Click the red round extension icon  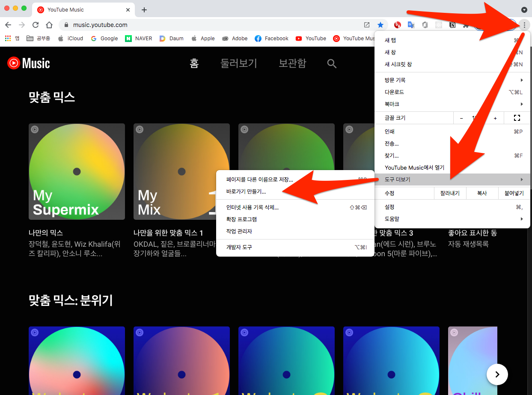[x=398, y=25]
